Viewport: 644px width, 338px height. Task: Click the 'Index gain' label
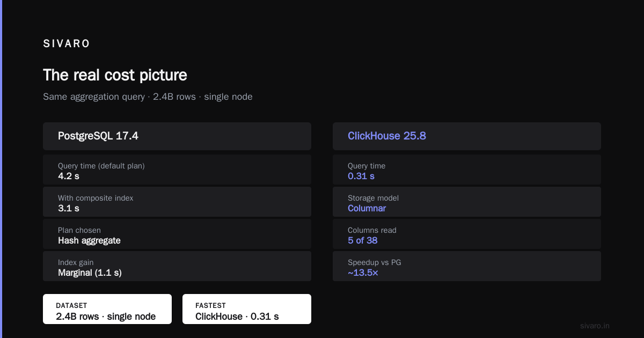click(76, 262)
